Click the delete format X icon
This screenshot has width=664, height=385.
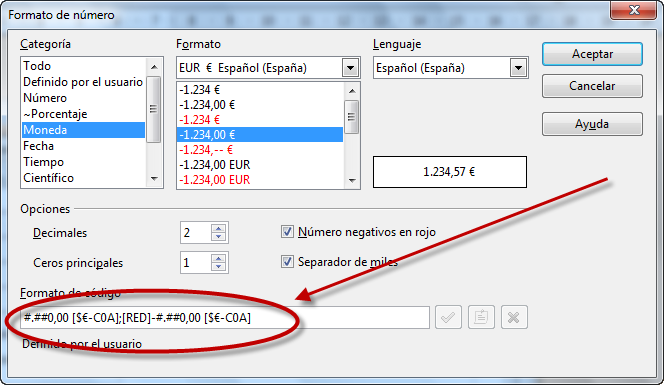[x=514, y=317]
